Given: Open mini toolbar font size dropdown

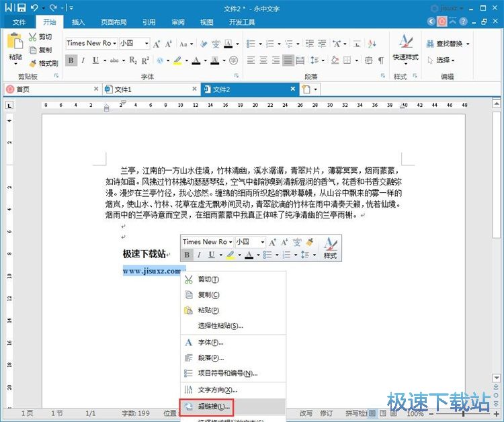Looking at the screenshot, I should (x=263, y=242).
